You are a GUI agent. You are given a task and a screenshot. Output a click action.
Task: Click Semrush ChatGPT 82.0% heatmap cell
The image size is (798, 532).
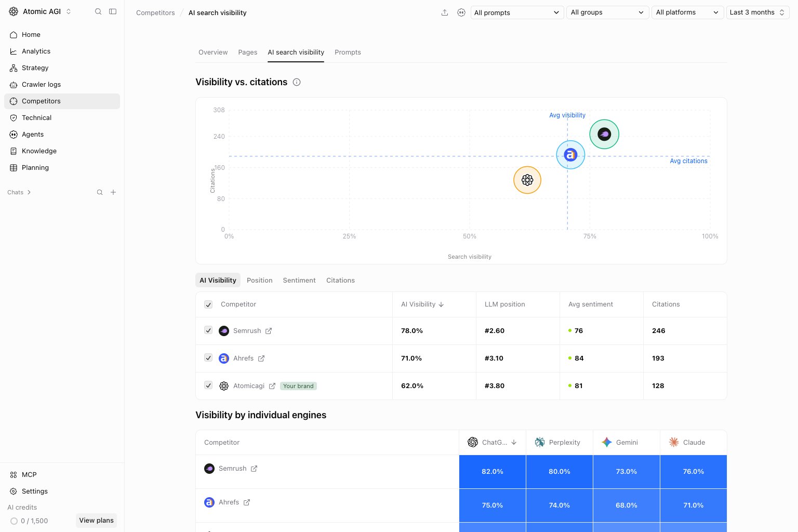(x=493, y=472)
